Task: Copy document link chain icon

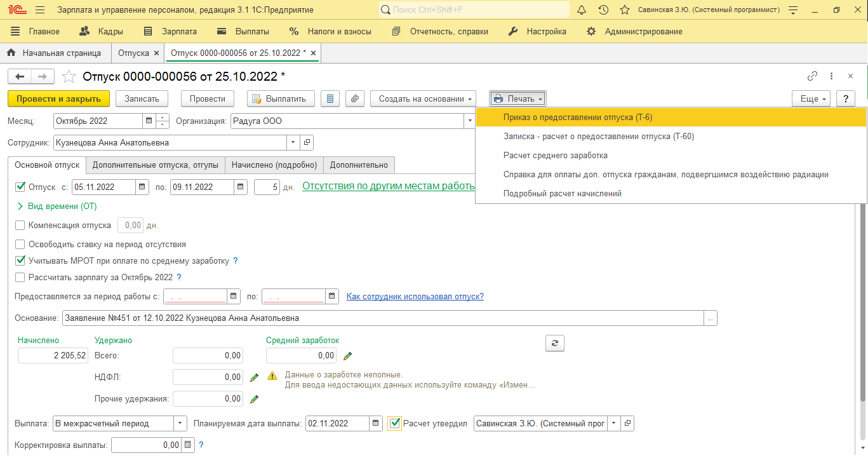Action: pyautogui.click(x=812, y=76)
